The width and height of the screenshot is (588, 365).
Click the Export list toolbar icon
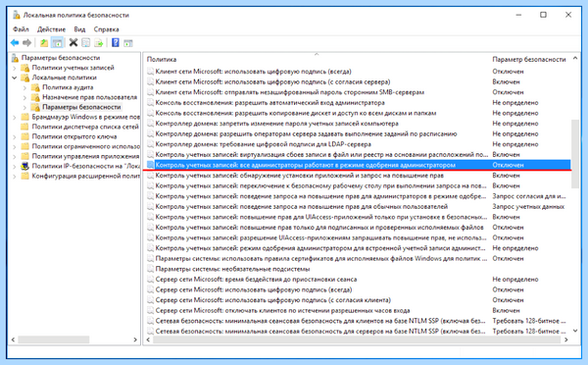click(99, 43)
